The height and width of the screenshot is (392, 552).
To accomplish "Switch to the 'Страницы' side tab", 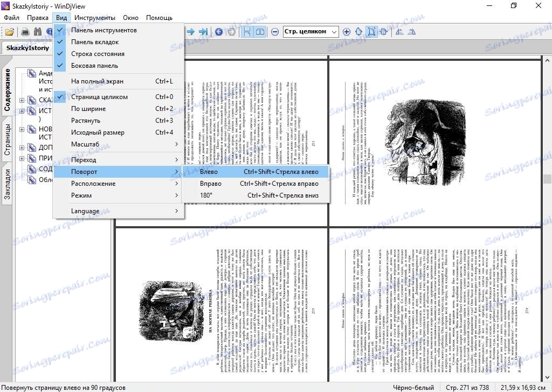I will [x=8, y=139].
